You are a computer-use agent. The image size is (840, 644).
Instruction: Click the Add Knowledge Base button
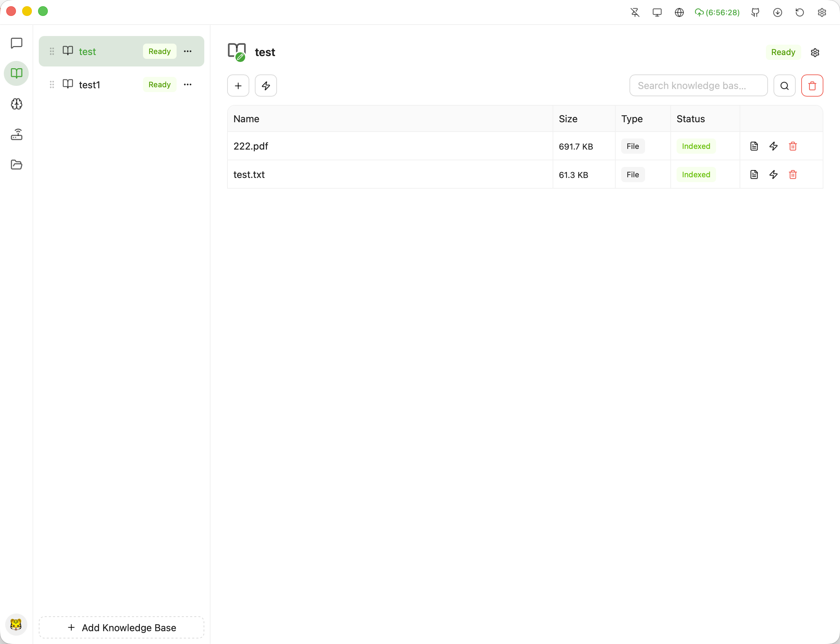pyautogui.click(x=122, y=627)
